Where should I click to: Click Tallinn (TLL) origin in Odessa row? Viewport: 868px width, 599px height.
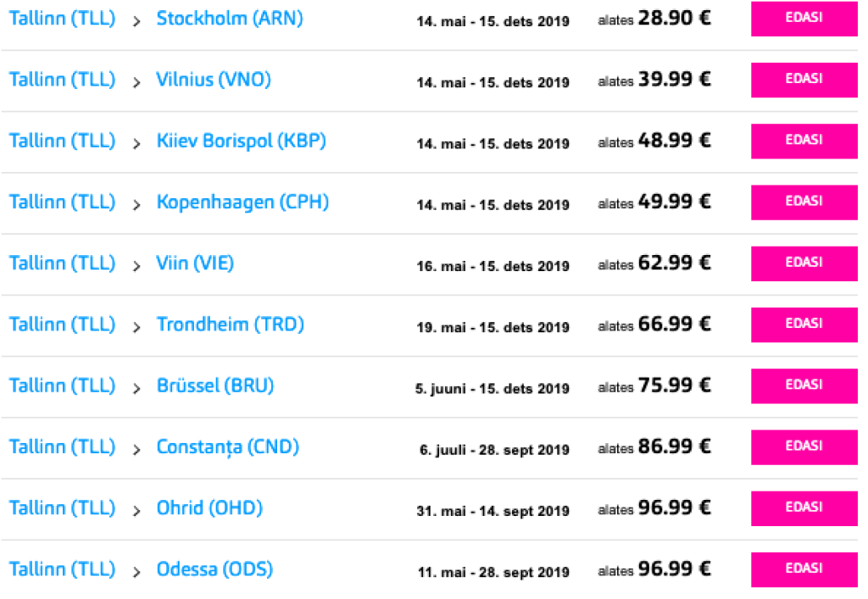(62, 569)
